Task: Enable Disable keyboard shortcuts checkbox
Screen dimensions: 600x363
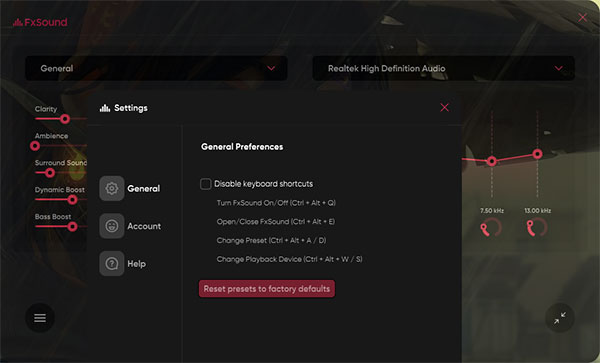Action: click(x=205, y=184)
